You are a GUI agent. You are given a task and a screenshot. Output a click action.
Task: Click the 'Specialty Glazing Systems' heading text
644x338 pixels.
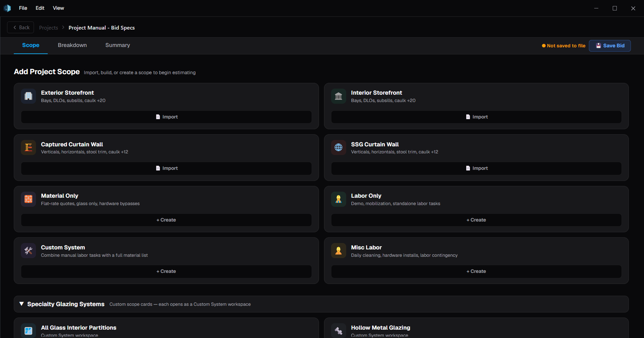pyautogui.click(x=66, y=304)
